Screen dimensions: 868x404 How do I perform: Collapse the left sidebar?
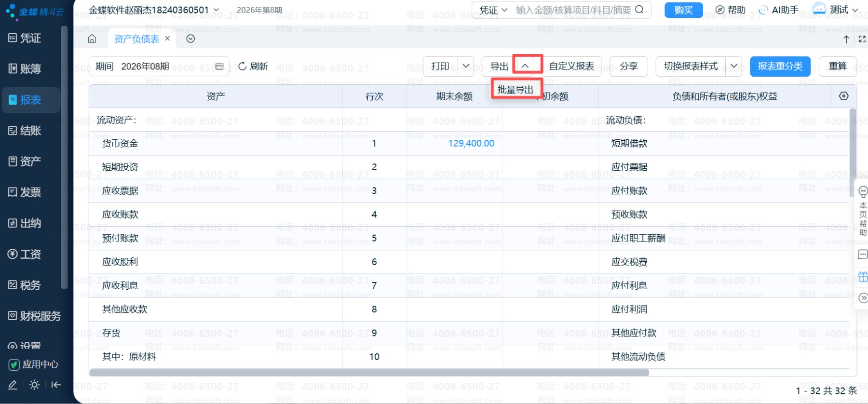56,385
